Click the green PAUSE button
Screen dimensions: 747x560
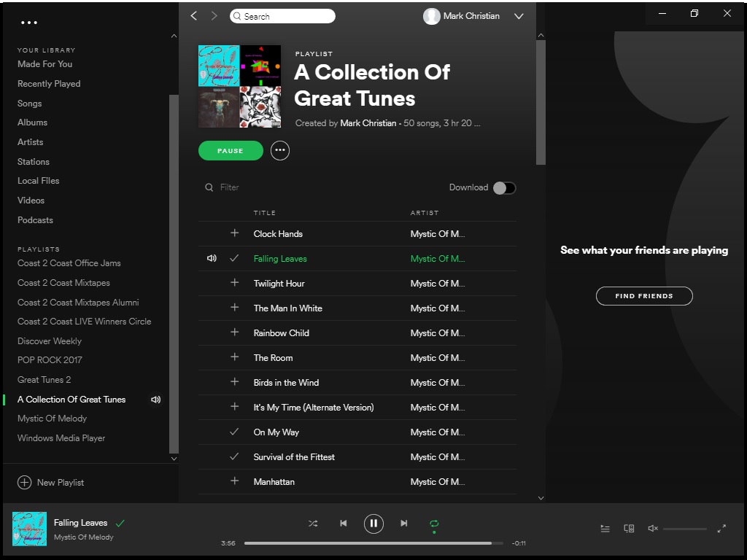pos(231,150)
